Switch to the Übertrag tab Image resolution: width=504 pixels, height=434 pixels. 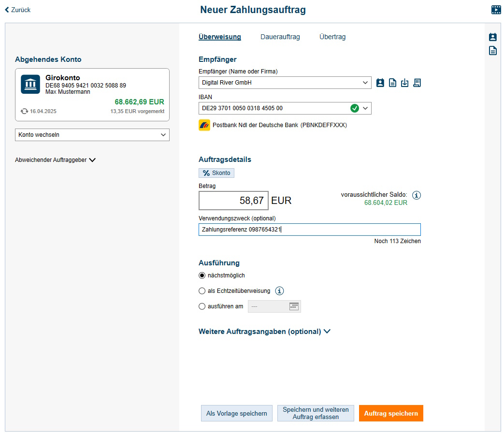tap(332, 37)
